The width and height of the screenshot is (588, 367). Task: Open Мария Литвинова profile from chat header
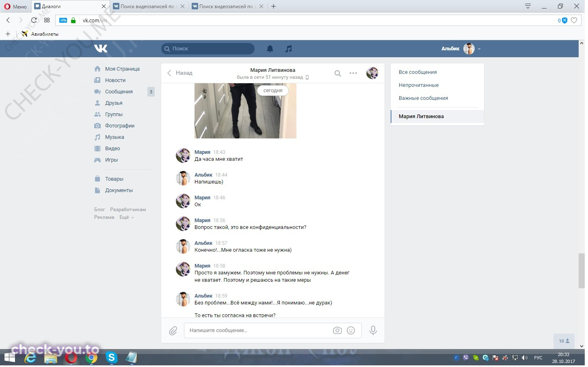click(x=273, y=70)
